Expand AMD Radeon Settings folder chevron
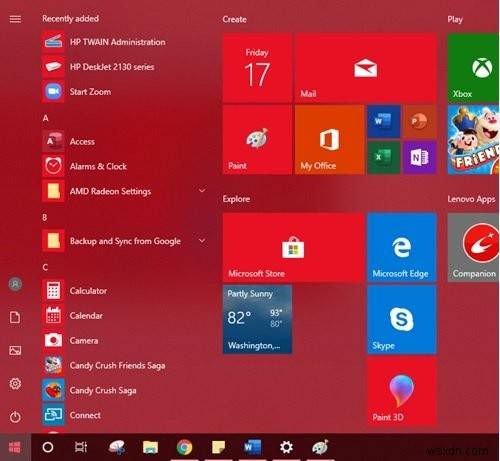Image resolution: width=500 pixels, height=461 pixels. click(202, 191)
